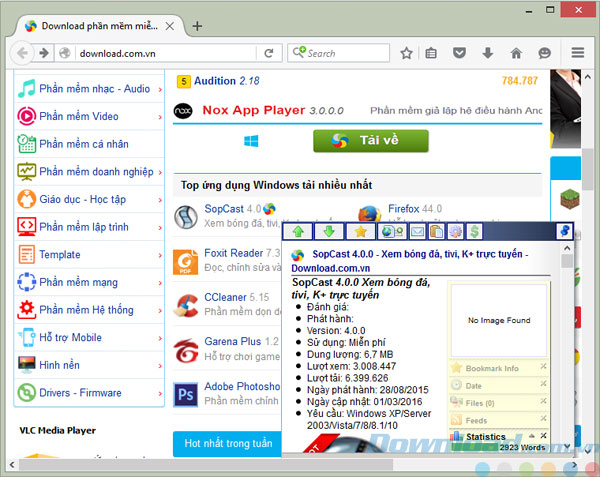600x477 pixels.
Task: Click the green Tải về download button
Action: coord(371,141)
